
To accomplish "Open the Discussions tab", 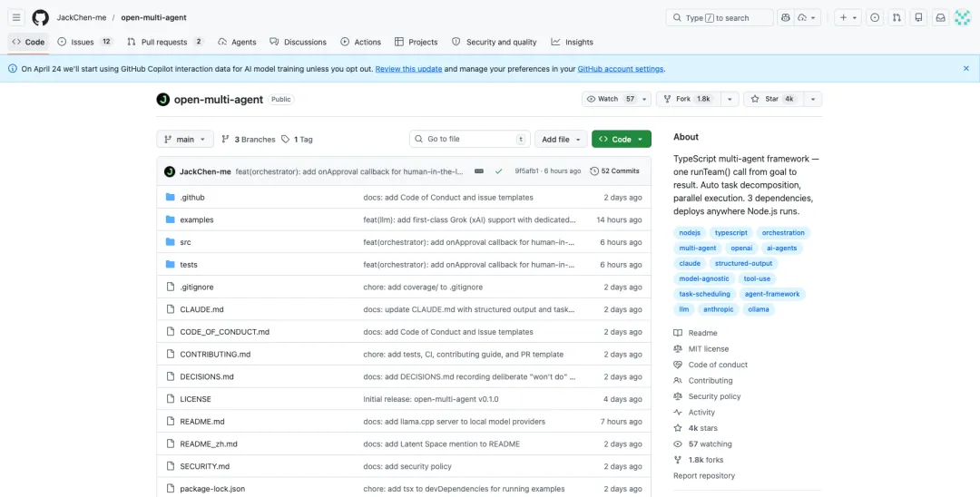I will [299, 42].
